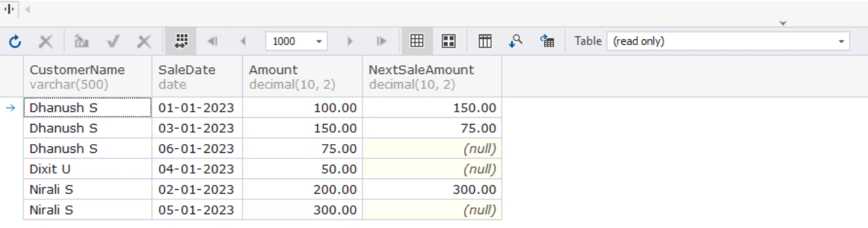The height and width of the screenshot is (228, 868).
Task: Select the 200.00 amount cell
Action: tap(302, 190)
